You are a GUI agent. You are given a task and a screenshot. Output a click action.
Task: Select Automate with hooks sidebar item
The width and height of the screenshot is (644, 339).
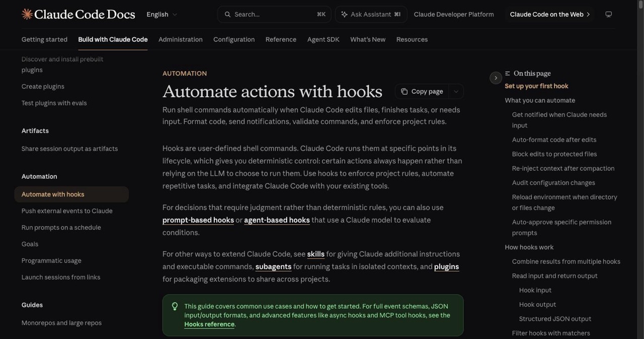click(71, 194)
